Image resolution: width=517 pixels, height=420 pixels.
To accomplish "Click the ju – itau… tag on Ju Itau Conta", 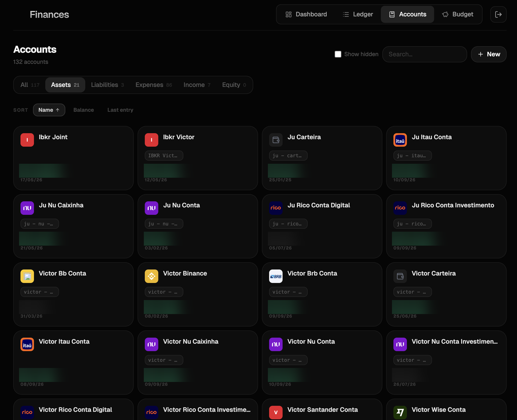I will coord(413,156).
